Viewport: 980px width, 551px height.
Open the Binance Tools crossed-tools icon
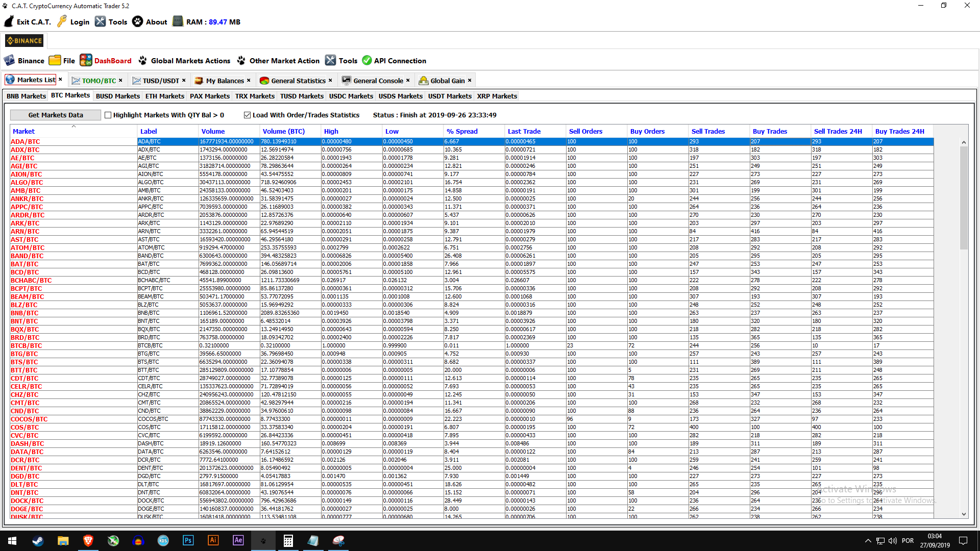tap(331, 60)
